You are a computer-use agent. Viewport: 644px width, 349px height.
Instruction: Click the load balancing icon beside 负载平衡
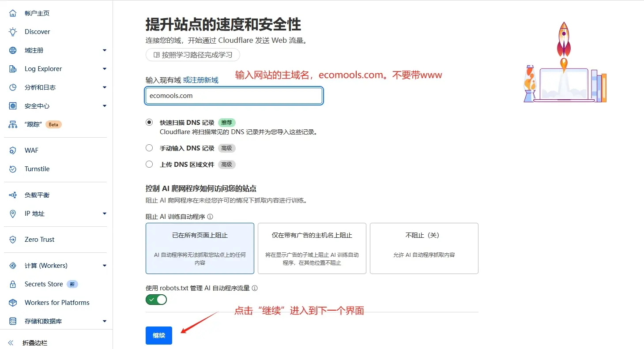point(13,195)
